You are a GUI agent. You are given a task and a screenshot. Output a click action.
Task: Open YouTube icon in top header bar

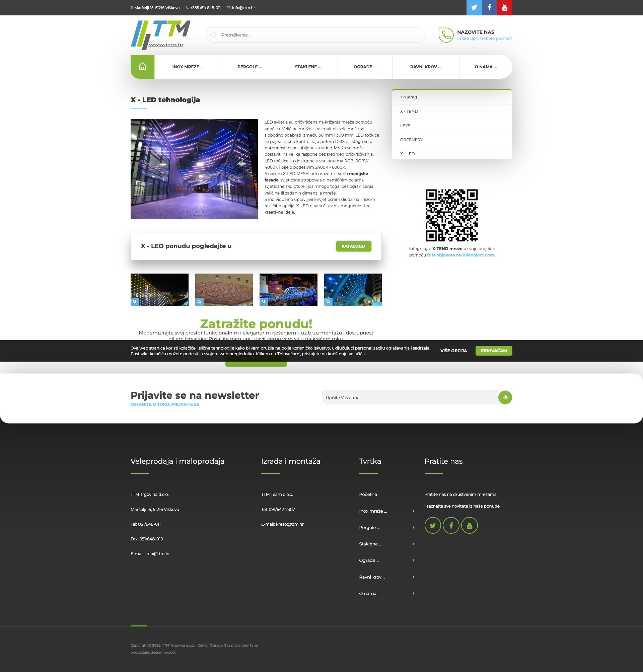coord(505,8)
